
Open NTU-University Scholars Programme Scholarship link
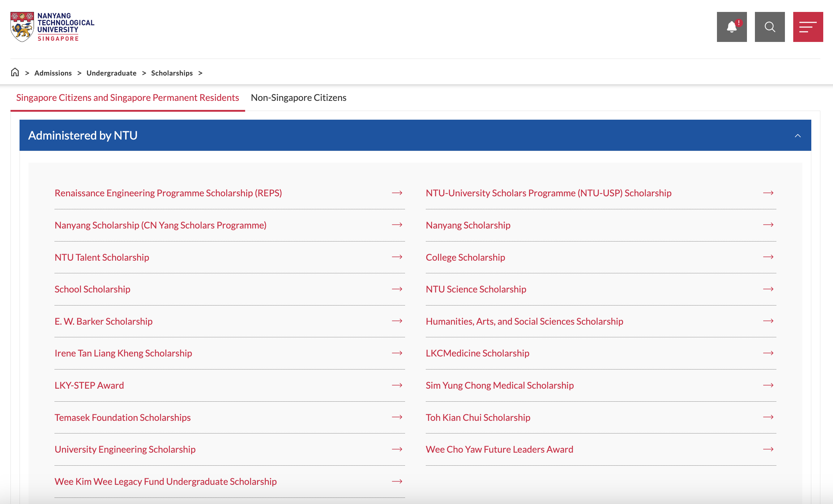tap(548, 193)
